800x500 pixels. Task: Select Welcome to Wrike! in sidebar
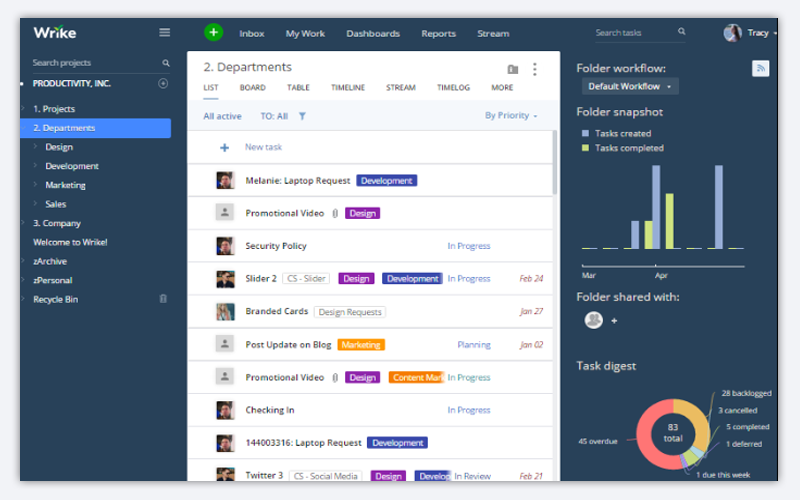point(70,242)
